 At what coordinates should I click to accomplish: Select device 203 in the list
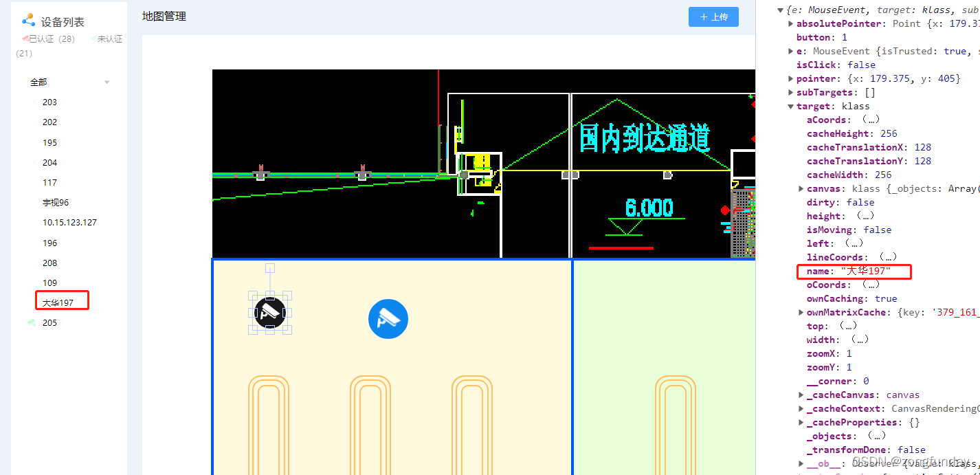(x=49, y=102)
